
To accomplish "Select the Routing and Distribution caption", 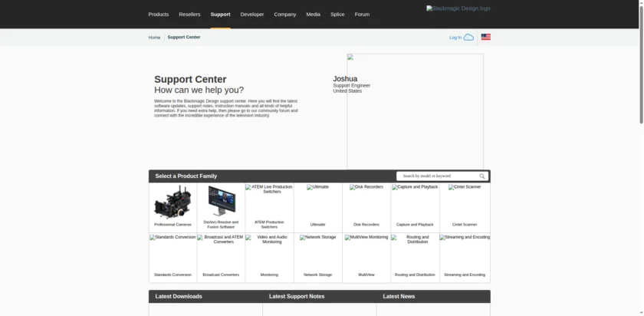I will point(415,275).
